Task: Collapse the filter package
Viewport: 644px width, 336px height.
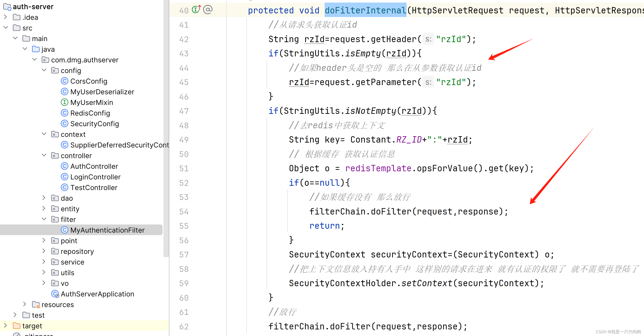Action: [x=44, y=219]
